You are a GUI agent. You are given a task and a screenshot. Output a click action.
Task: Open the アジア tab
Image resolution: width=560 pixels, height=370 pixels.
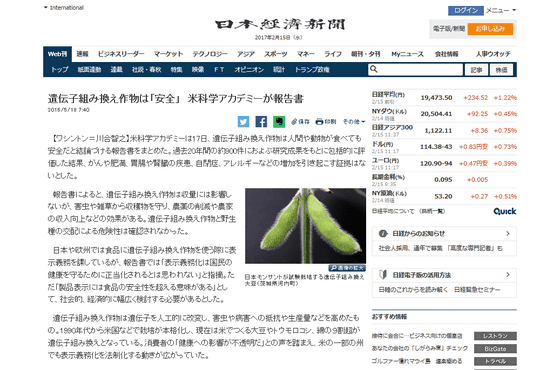[x=246, y=54]
